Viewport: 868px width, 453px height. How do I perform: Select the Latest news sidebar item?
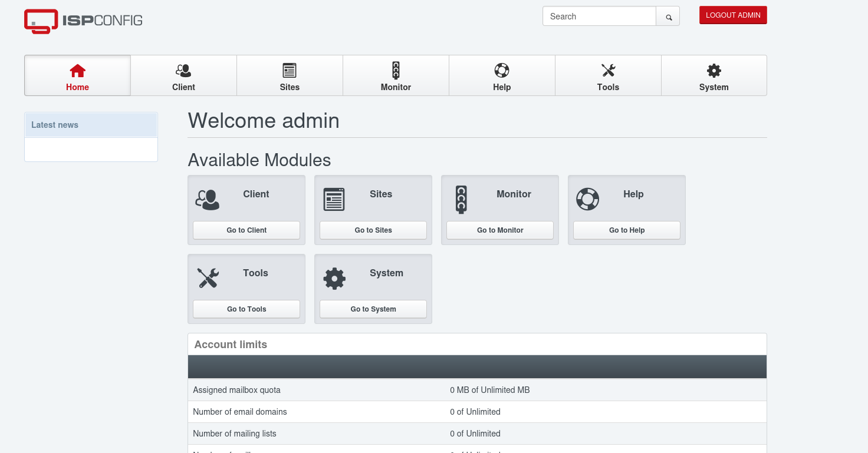click(91, 125)
